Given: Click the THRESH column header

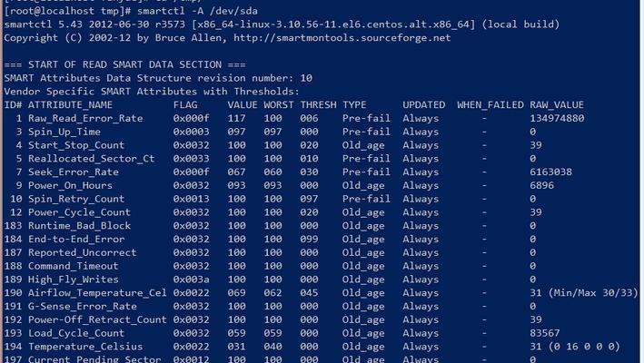Looking at the screenshot, I should [x=318, y=105].
